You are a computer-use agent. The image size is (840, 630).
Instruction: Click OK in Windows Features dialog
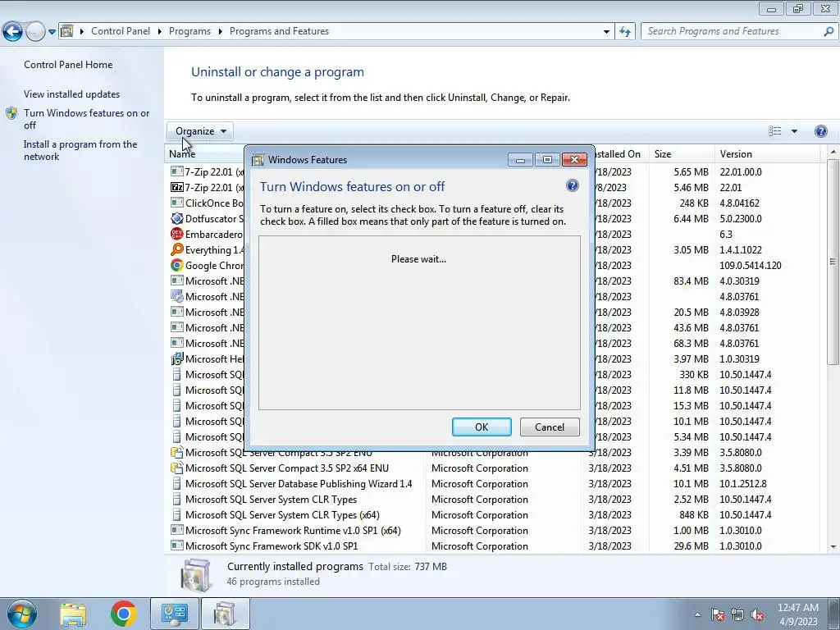[482, 427]
